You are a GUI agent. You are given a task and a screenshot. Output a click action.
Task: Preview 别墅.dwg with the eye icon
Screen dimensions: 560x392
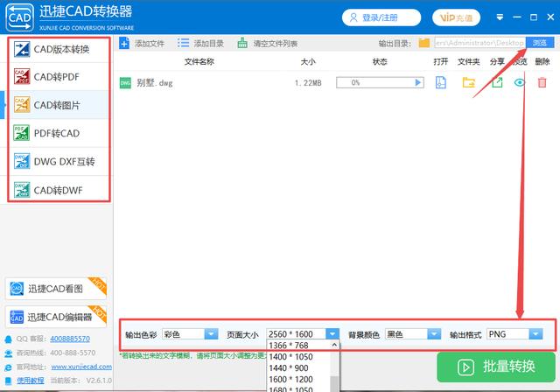click(520, 82)
